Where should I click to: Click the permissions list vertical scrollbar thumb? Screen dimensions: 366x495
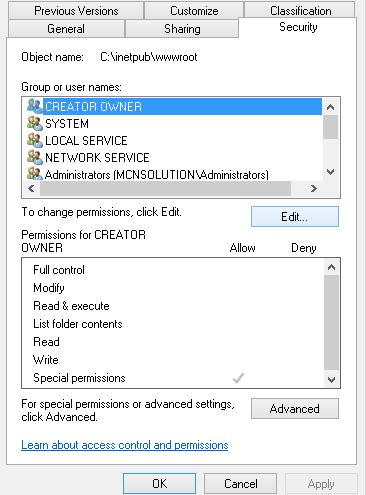[x=331, y=322]
